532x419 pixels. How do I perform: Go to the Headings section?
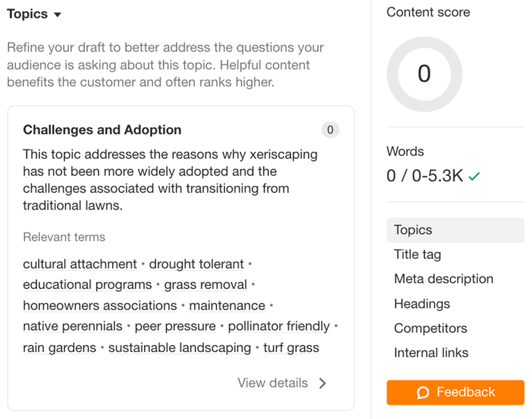tap(422, 303)
